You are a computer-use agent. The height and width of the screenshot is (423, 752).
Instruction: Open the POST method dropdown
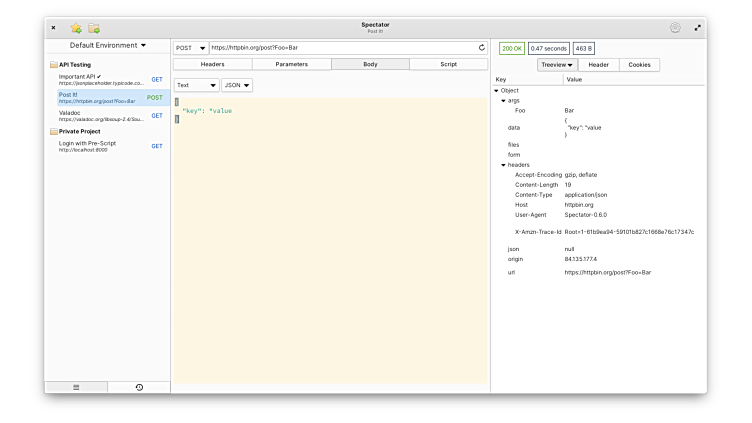[190, 47]
